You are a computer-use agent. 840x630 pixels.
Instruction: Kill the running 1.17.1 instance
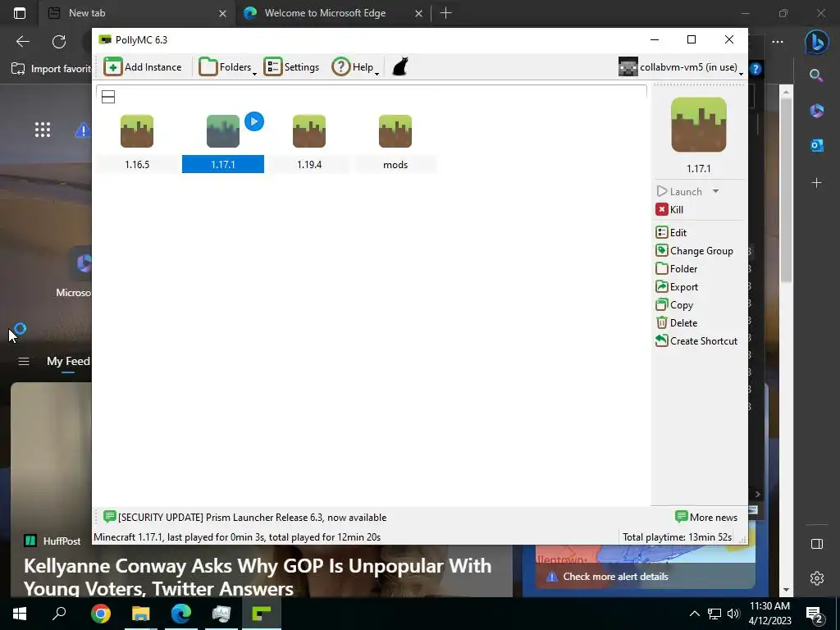[x=669, y=209]
